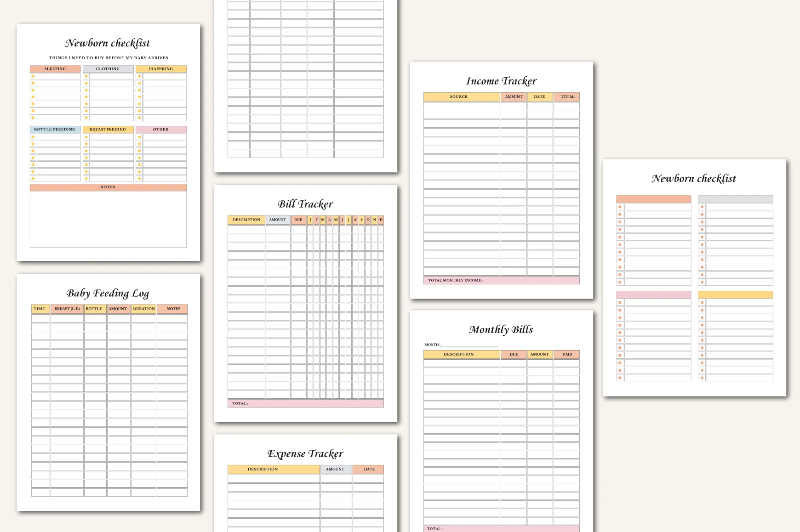Image resolution: width=800 pixels, height=532 pixels.
Task: Click the AMOUNT header in the Expense Tracker
Action: (x=336, y=469)
